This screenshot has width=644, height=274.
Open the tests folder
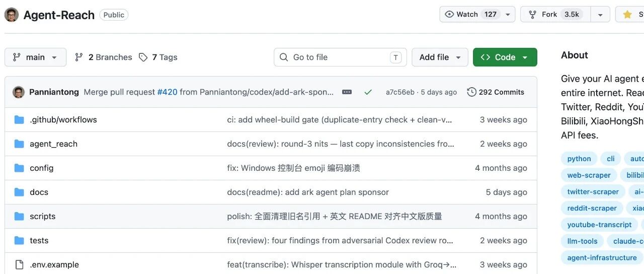39,240
